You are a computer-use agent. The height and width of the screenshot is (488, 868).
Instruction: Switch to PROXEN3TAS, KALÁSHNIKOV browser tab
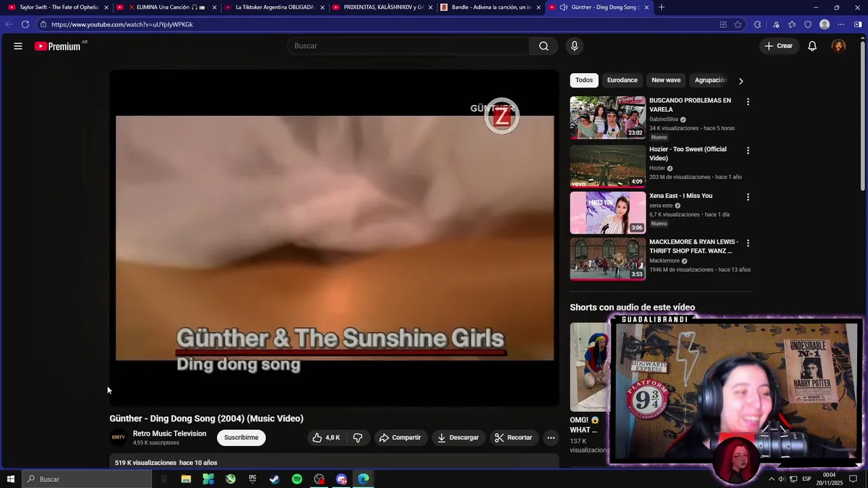pyautogui.click(x=382, y=7)
